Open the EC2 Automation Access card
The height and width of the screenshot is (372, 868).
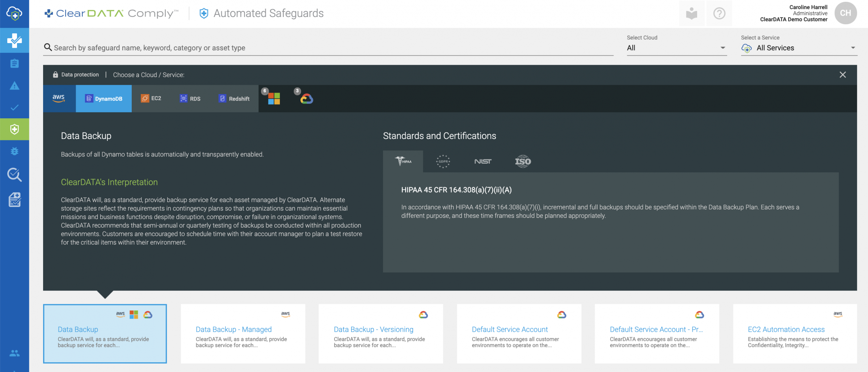[795, 334]
